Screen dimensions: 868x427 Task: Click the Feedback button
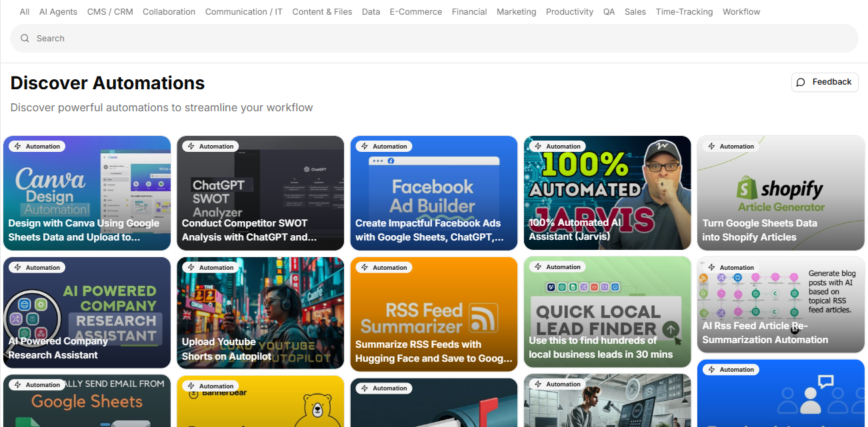pyautogui.click(x=825, y=82)
